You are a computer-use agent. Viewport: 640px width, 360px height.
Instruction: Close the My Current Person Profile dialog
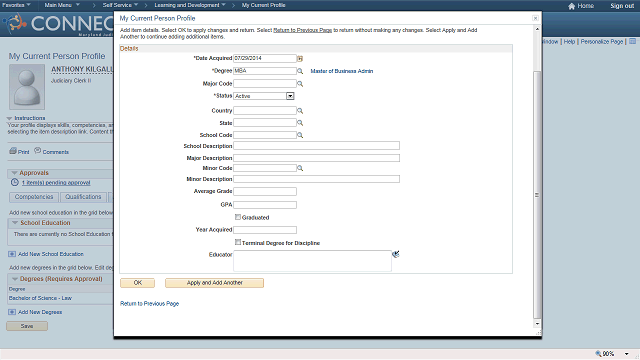point(535,18)
